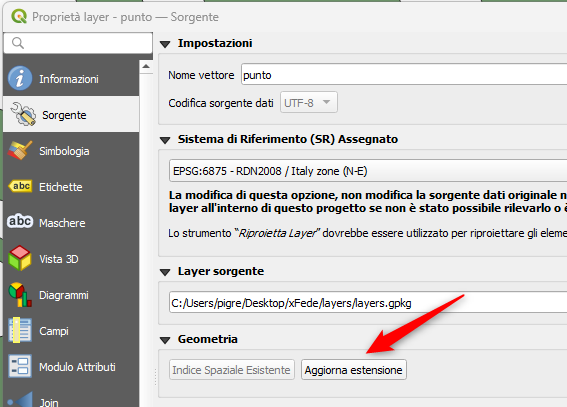Click the Indice Spaziale Esistente button
This screenshot has width=567, height=407.
(232, 370)
